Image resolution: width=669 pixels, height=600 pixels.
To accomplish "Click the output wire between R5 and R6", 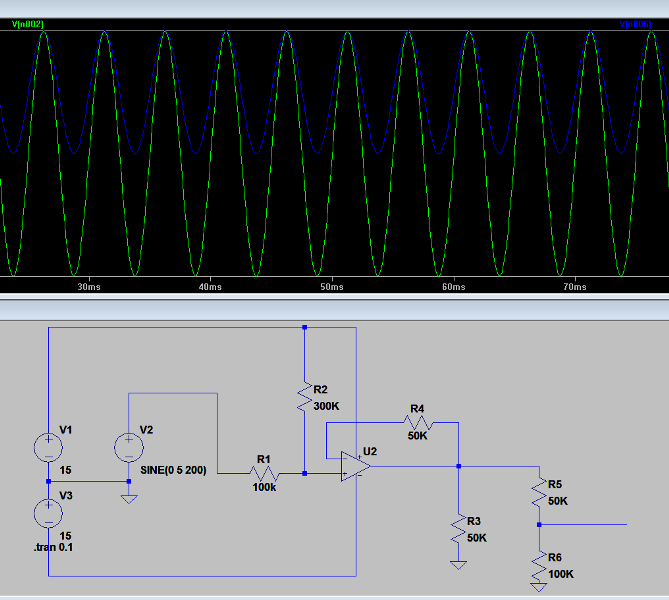I will [583, 524].
